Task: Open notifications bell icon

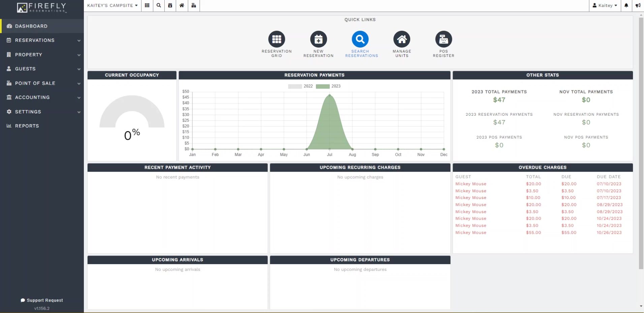Action: click(x=626, y=5)
